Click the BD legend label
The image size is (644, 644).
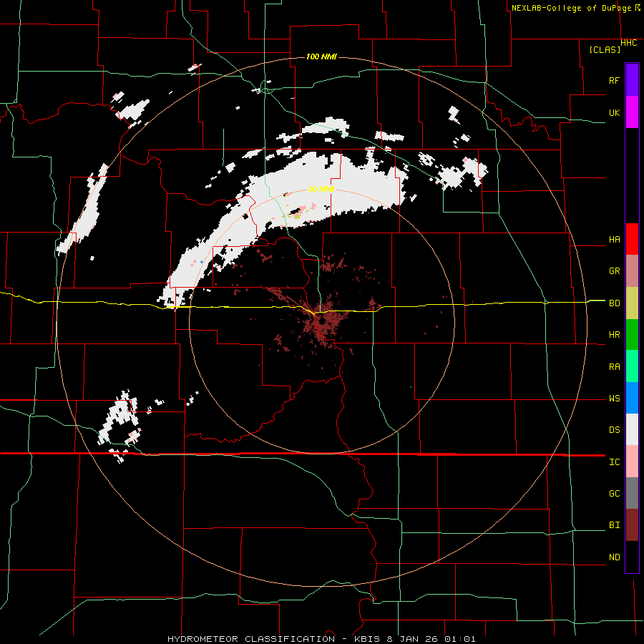(614, 303)
